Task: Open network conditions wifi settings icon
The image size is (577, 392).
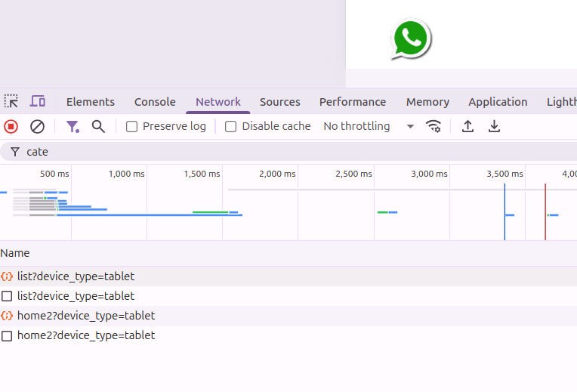Action: pyautogui.click(x=434, y=126)
